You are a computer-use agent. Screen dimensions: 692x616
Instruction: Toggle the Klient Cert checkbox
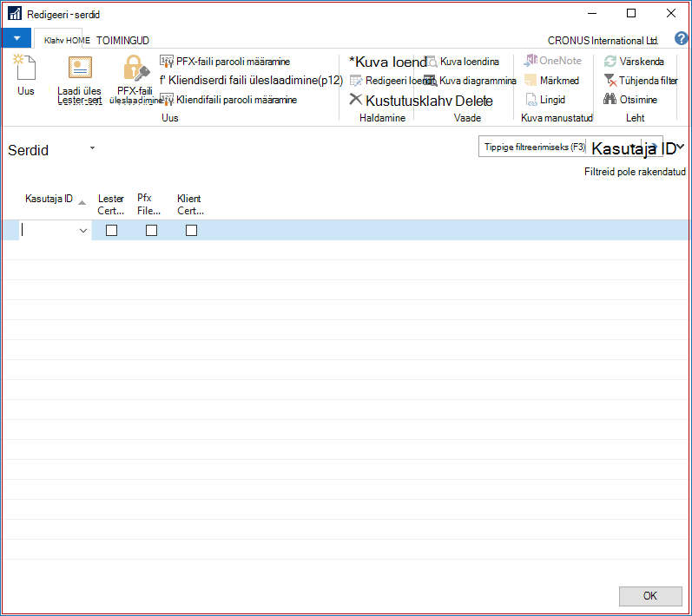(191, 230)
